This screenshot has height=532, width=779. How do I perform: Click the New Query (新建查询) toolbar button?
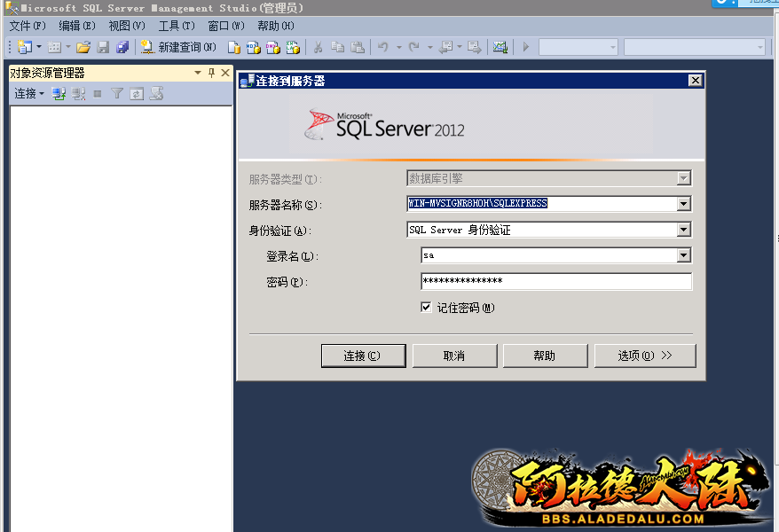[177, 47]
